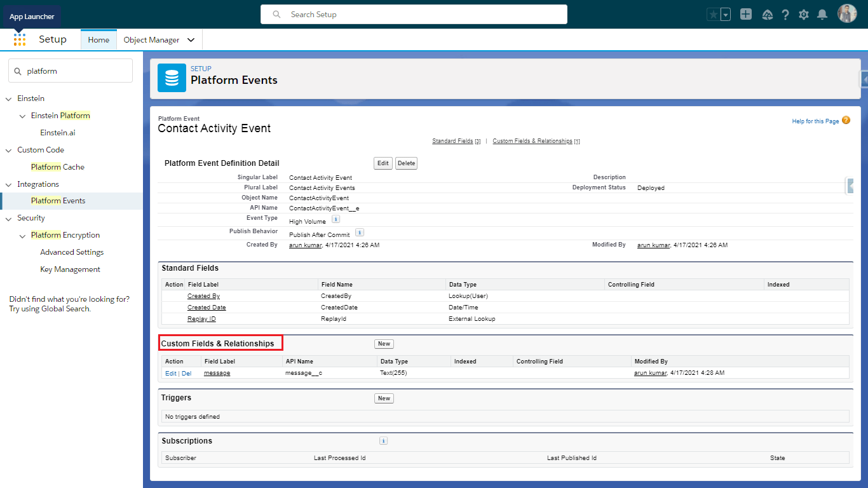Viewport: 868px width, 488px height.
Task: Open the Modified By user link in definition detail
Action: pyautogui.click(x=653, y=245)
